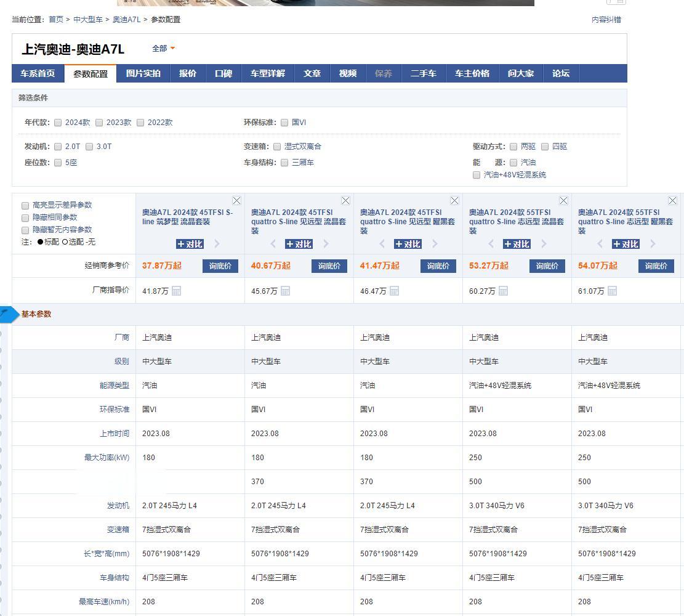Close the 45TFSI quattro 见远型 曜黑套装 column
Viewport: 684px width, 616px height.
[454, 200]
